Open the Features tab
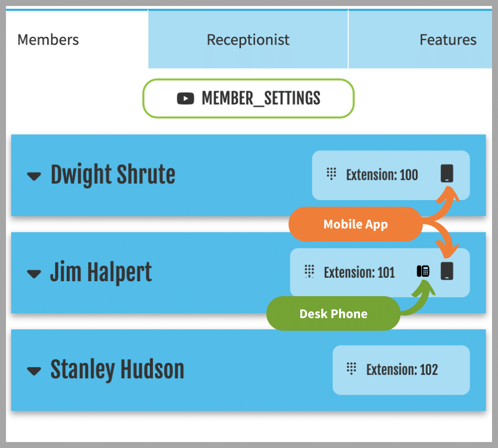Image resolution: width=498 pixels, height=448 pixels. [420, 39]
